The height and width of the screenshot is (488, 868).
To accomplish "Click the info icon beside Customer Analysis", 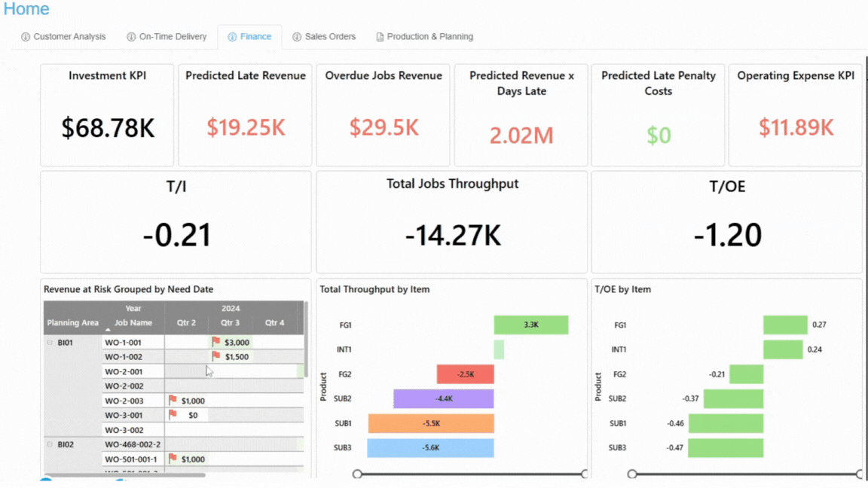I will pos(25,36).
